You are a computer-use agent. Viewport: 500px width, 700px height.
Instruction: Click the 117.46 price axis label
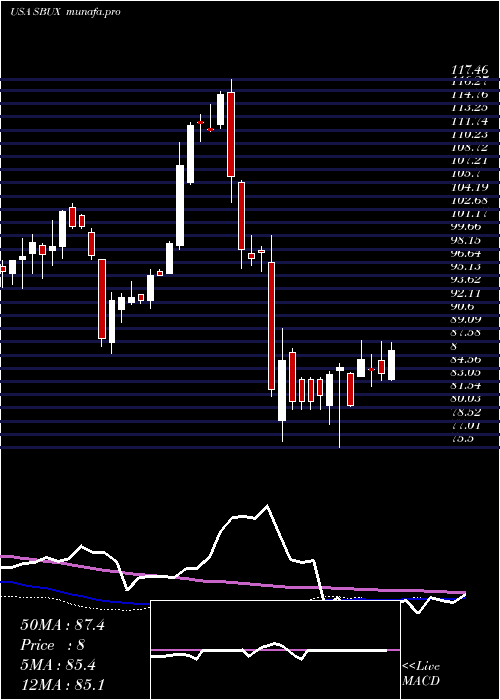(x=470, y=70)
